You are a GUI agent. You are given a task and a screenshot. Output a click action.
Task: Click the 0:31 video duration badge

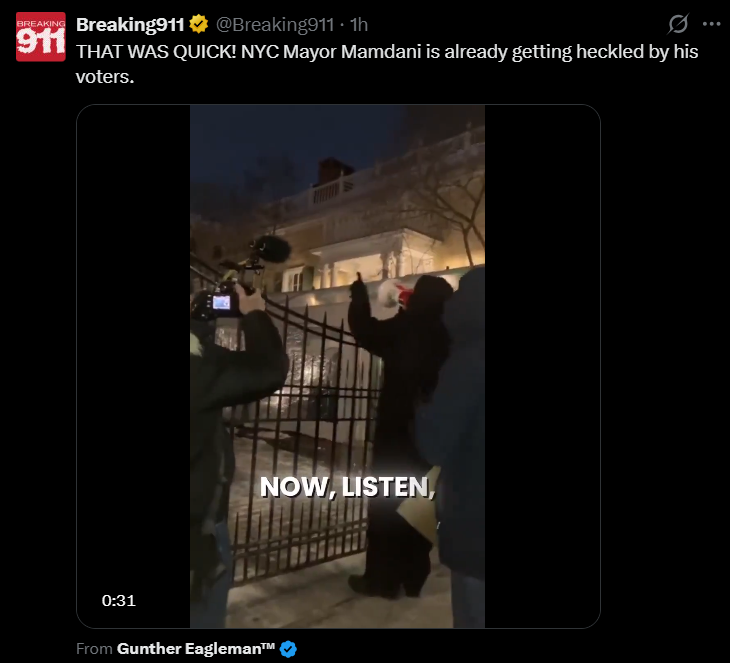click(119, 601)
